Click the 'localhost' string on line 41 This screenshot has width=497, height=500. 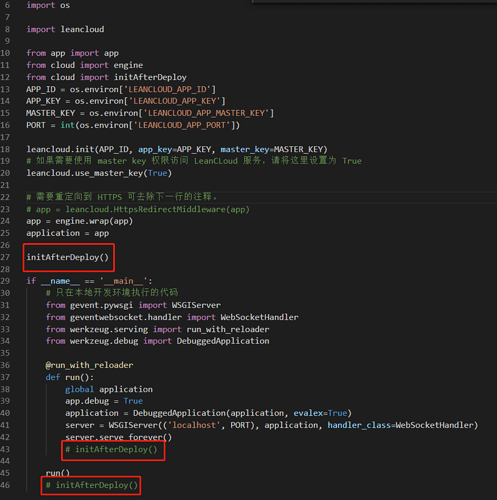pyautogui.click(x=194, y=425)
